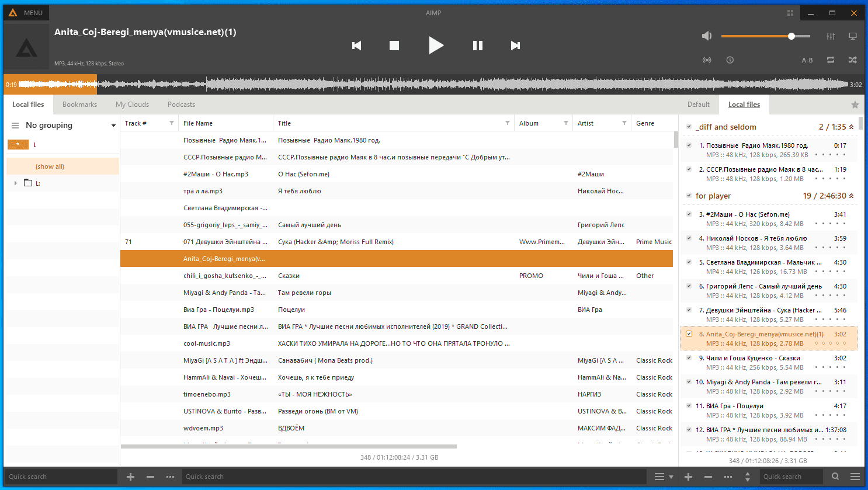Pause the current song
868x490 pixels.
(x=478, y=46)
